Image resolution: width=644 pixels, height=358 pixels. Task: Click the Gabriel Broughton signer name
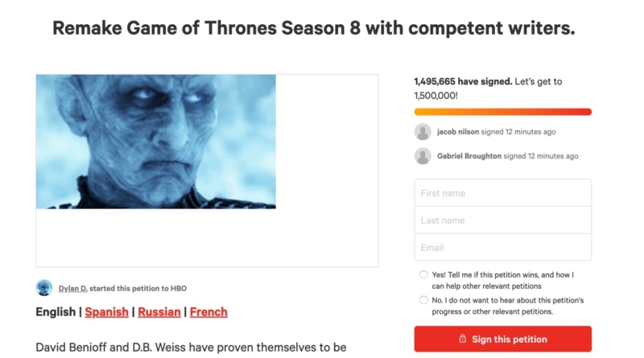point(468,156)
